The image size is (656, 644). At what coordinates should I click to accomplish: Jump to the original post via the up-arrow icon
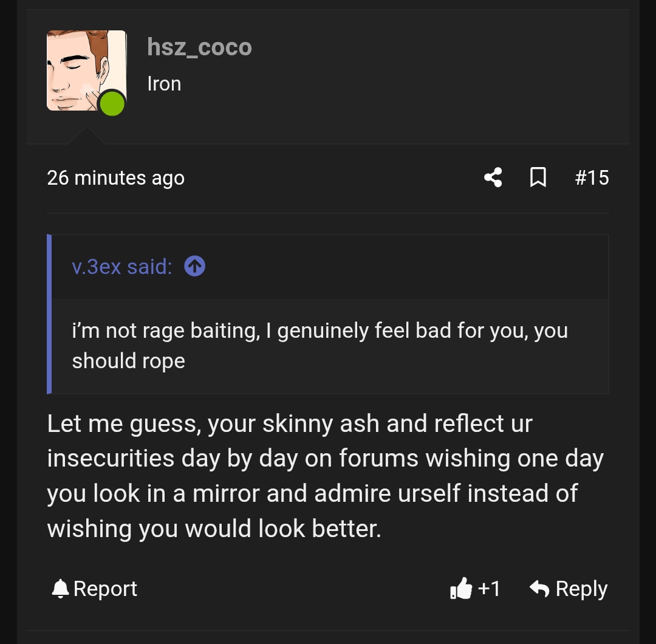coord(194,266)
